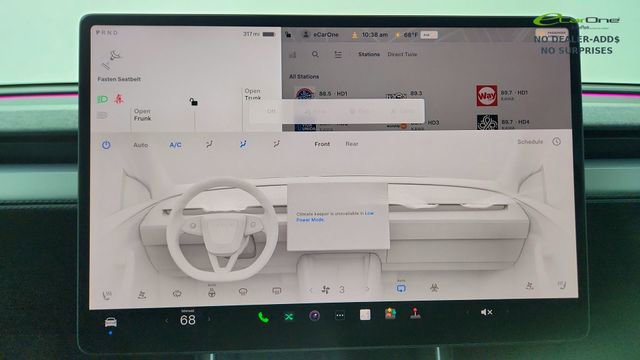This screenshot has width=640, height=360.
Task: Switch to the Rear climate view
Action: [x=352, y=144]
